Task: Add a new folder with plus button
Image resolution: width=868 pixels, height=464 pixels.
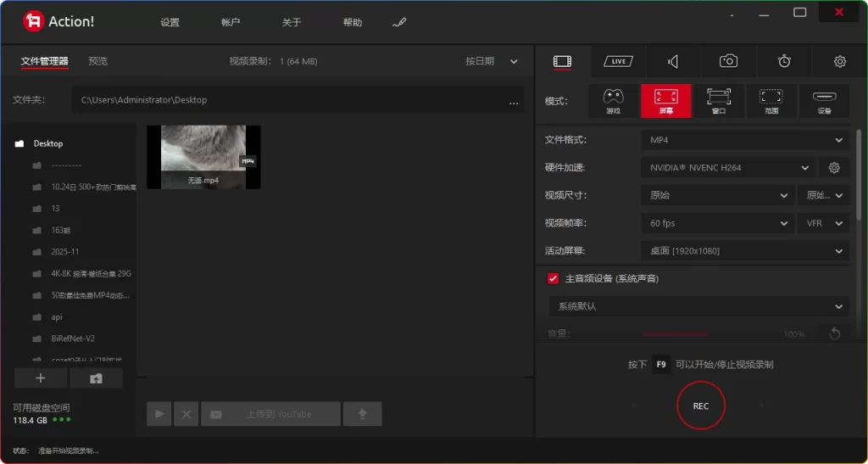Action: point(41,378)
